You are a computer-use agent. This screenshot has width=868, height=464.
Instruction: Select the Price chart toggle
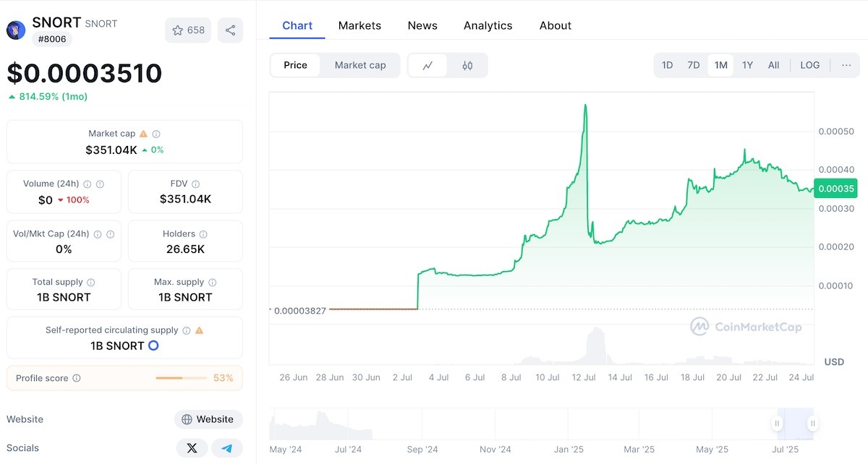coord(295,65)
